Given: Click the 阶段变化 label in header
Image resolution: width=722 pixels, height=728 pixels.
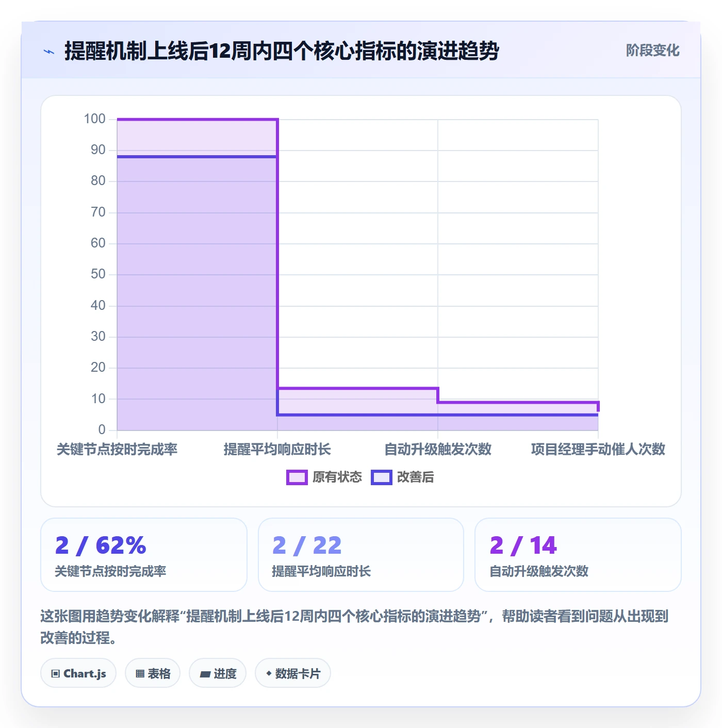Looking at the screenshot, I should click(652, 51).
